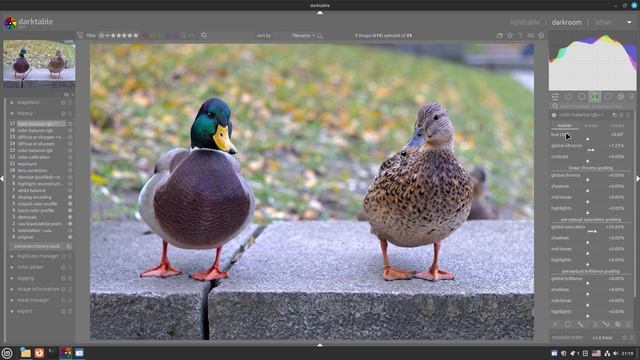The image size is (640, 360).
Task: Click the volume icon in system tray
Action: pos(615,353)
